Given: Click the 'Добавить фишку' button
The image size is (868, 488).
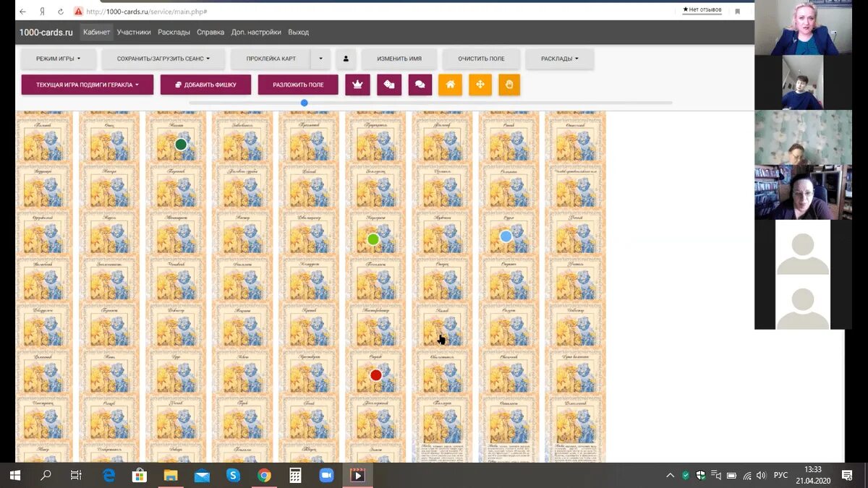Looking at the screenshot, I should pos(205,85).
